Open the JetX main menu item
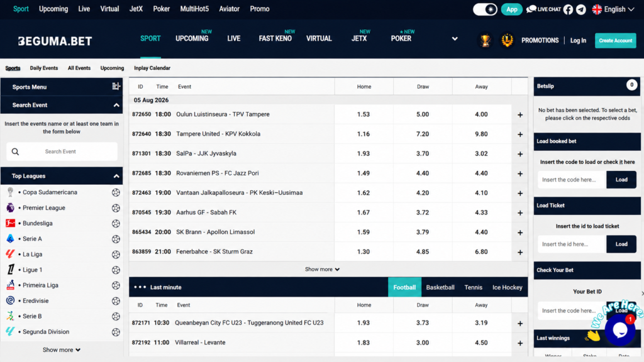This screenshot has height=362, width=644. [359, 38]
